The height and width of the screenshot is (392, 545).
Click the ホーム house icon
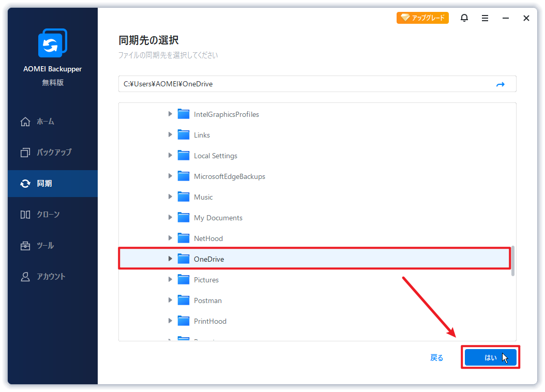tap(25, 122)
